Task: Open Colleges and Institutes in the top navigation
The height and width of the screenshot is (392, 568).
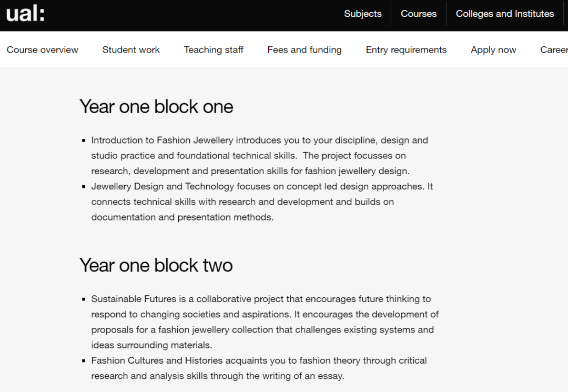Action: click(x=504, y=14)
